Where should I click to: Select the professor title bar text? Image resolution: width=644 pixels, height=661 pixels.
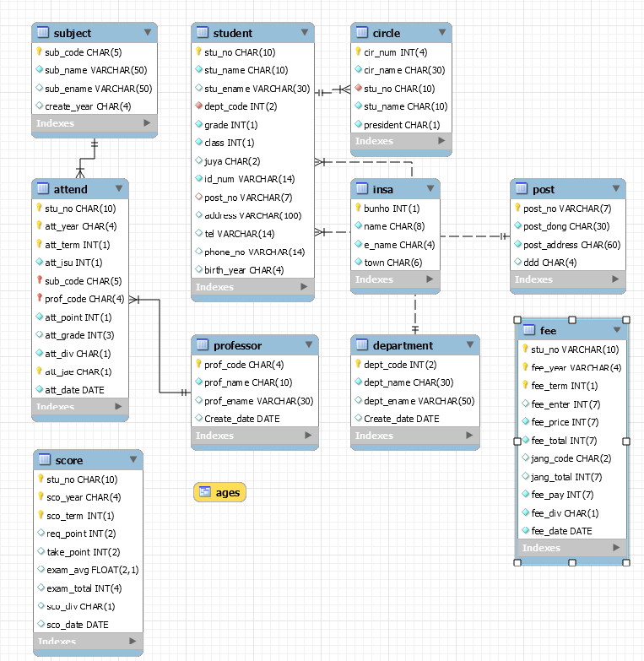tap(237, 345)
